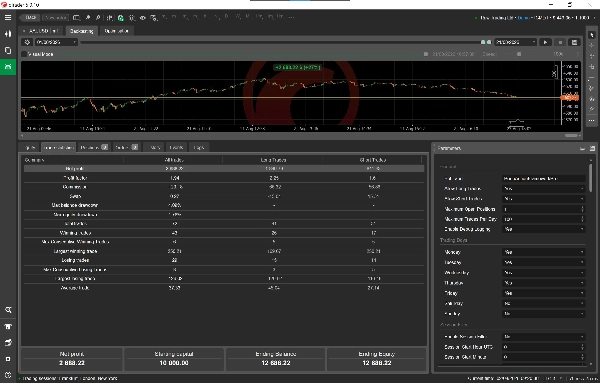Open the Logs results tab
The image size is (600, 383).
point(199,147)
